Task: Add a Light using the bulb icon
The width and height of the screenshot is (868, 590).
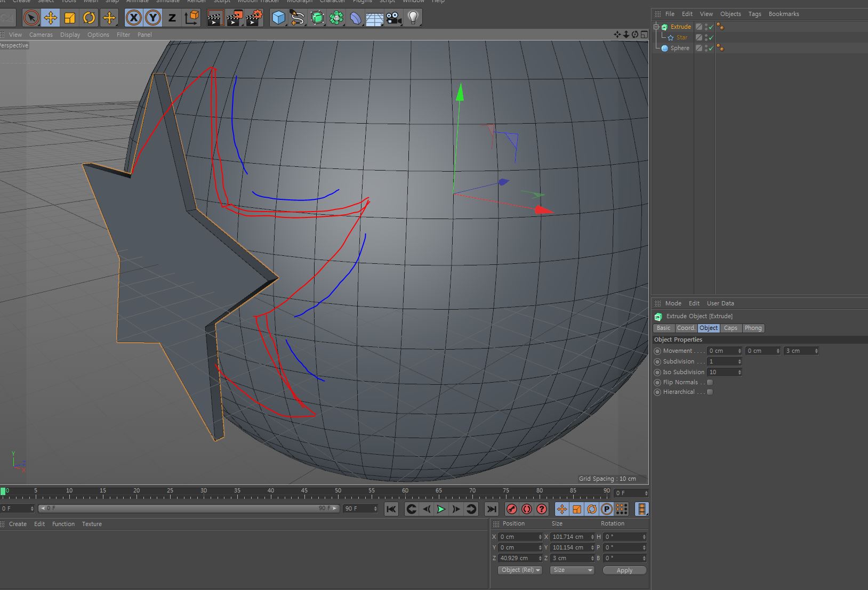Action: [x=413, y=18]
